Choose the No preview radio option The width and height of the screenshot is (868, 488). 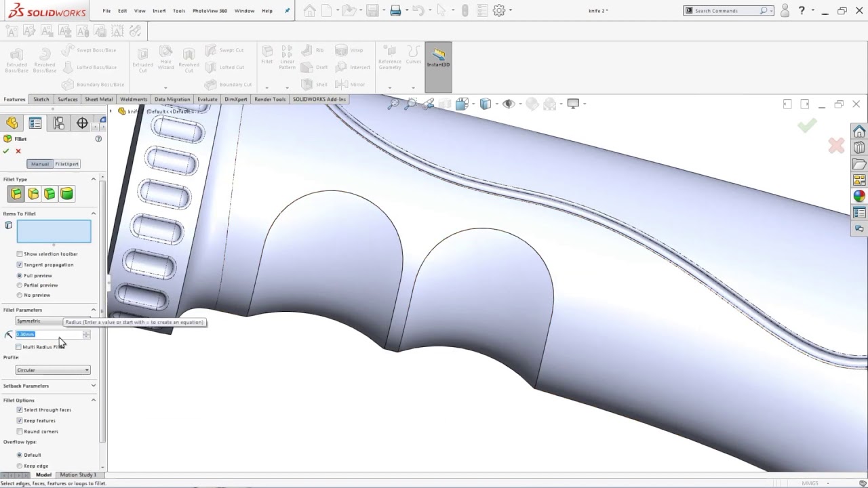20,296
